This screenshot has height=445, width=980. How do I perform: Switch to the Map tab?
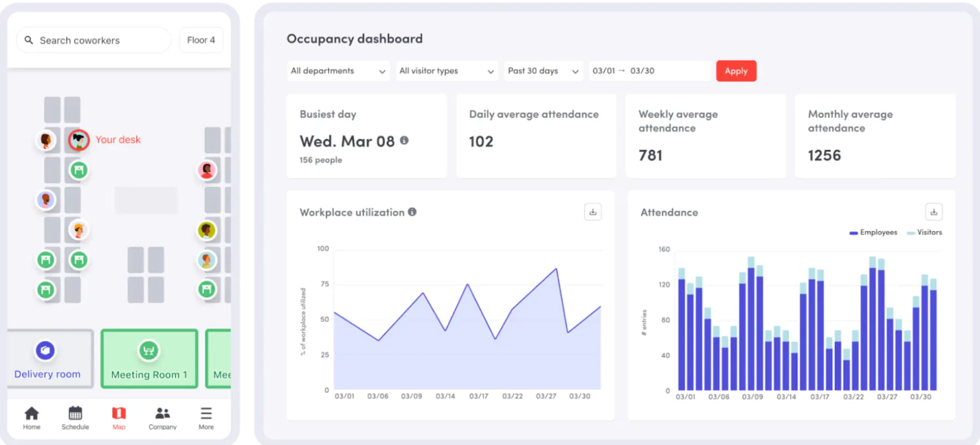[119, 418]
